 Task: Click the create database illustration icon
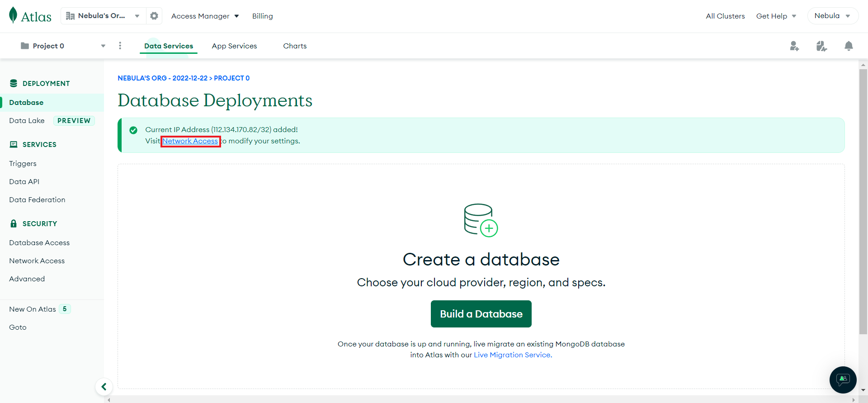[481, 220]
